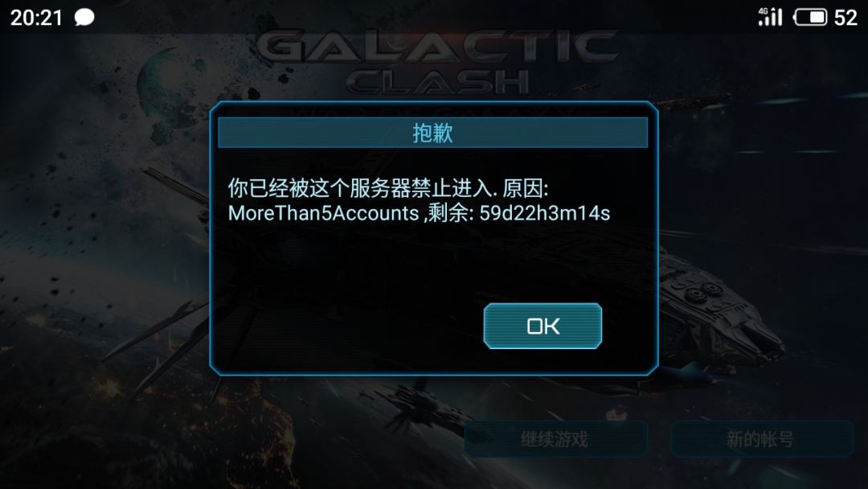Click the remaining time 59d22h3m14s
The height and width of the screenshot is (489, 868).
[x=545, y=213]
